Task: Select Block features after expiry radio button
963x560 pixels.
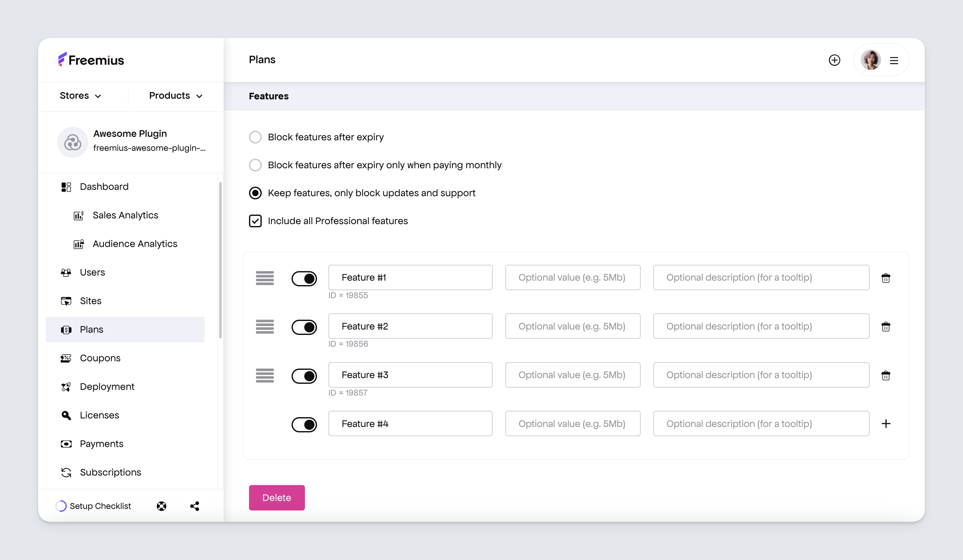Action: (255, 137)
